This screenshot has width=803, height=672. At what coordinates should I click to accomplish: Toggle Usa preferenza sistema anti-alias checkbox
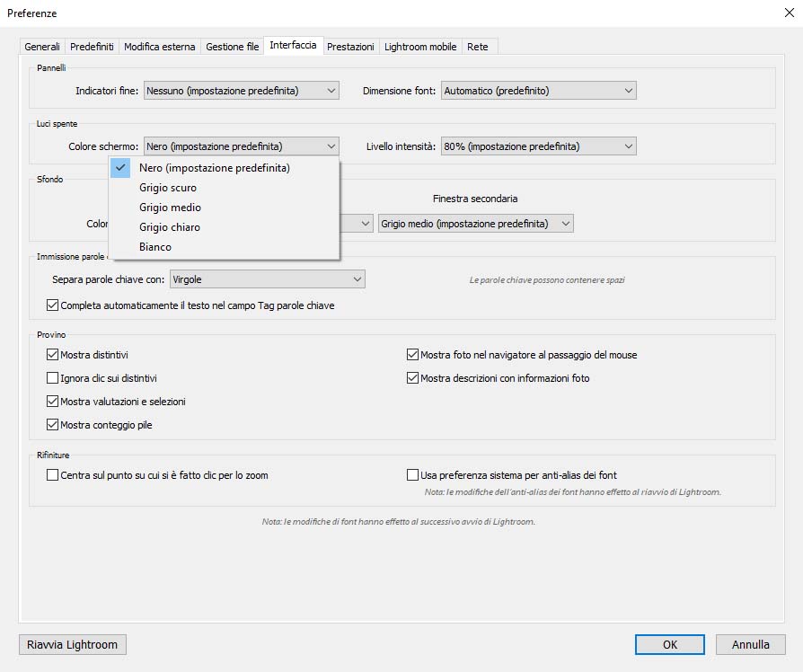(413, 475)
